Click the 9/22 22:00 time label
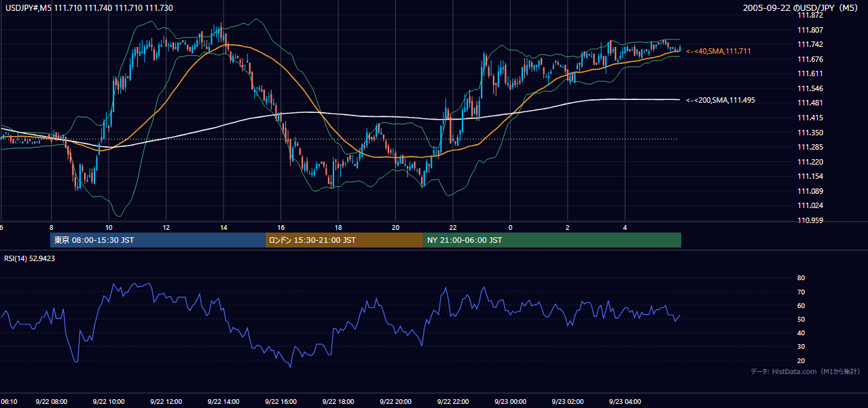Image resolution: width=868 pixels, height=408 pixels. click(453, 402)
